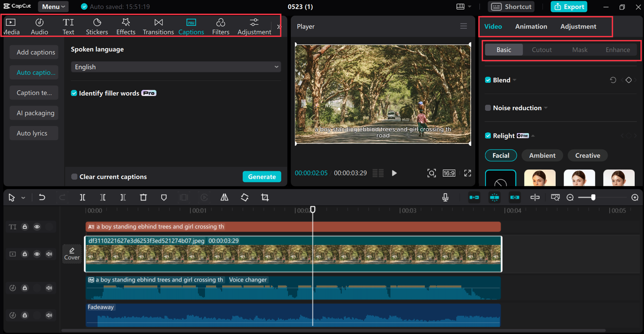Toggle auto snapping in timeline toolbar
The width and height of the screenshot is (644, 334).
point(495,197)
